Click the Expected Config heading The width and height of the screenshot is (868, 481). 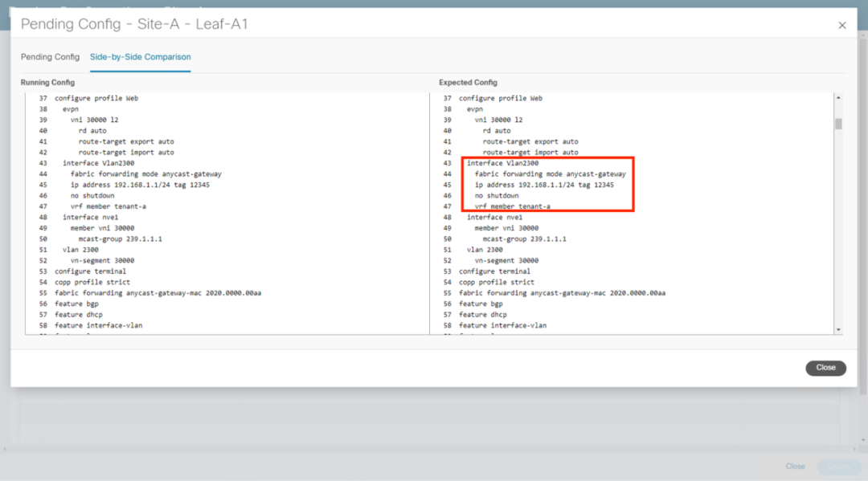point(468,83)
